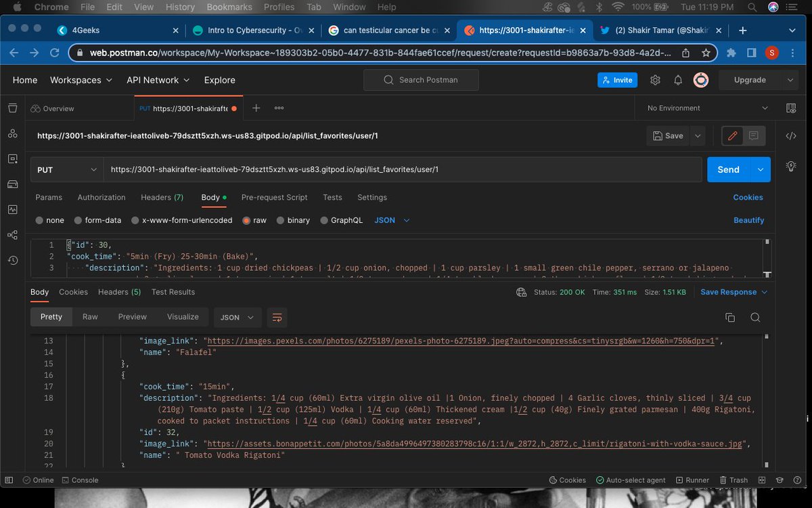Open the No Environment dropdown
The height and width of the screenshot is (508, 812).
click(x=708, y=108)
